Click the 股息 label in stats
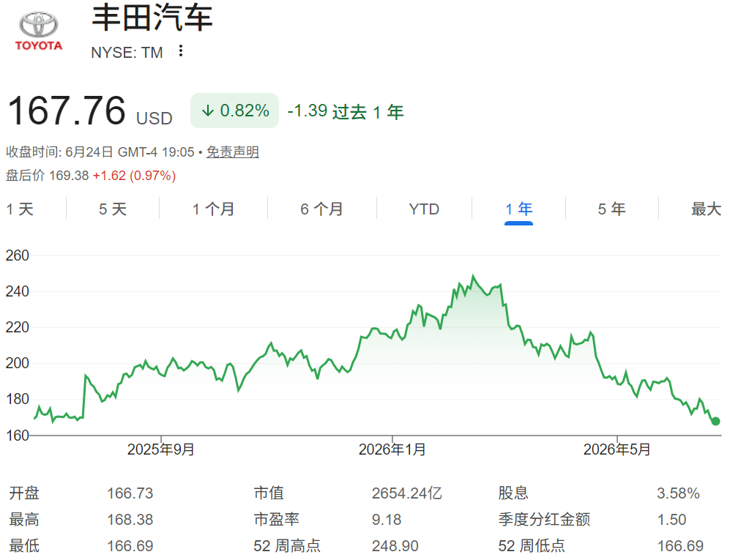This screenshot has height=560, width=730. [x=513, y=493]
